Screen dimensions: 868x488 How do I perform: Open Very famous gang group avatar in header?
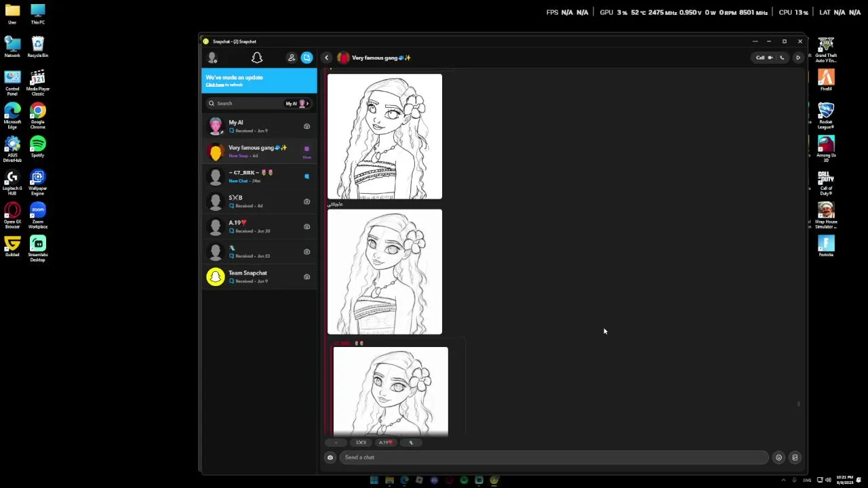tap(343, 58)
